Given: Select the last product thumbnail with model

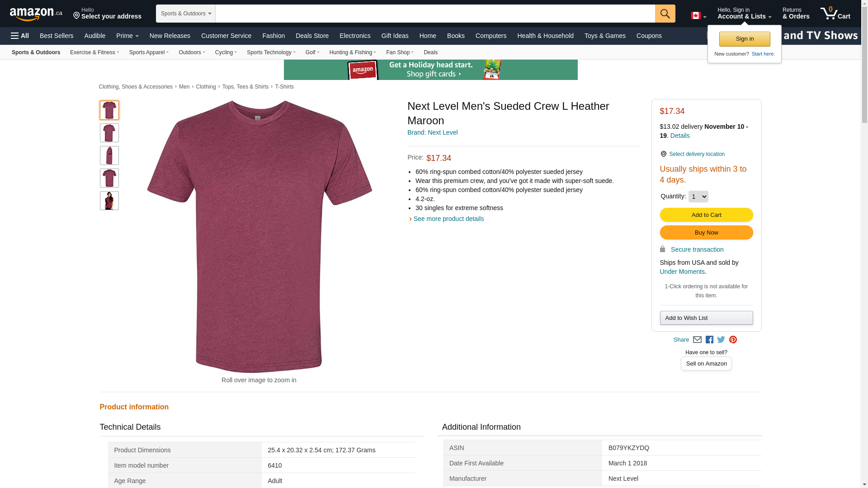Looking at the screenshot, I should click(x=109, y=201).
